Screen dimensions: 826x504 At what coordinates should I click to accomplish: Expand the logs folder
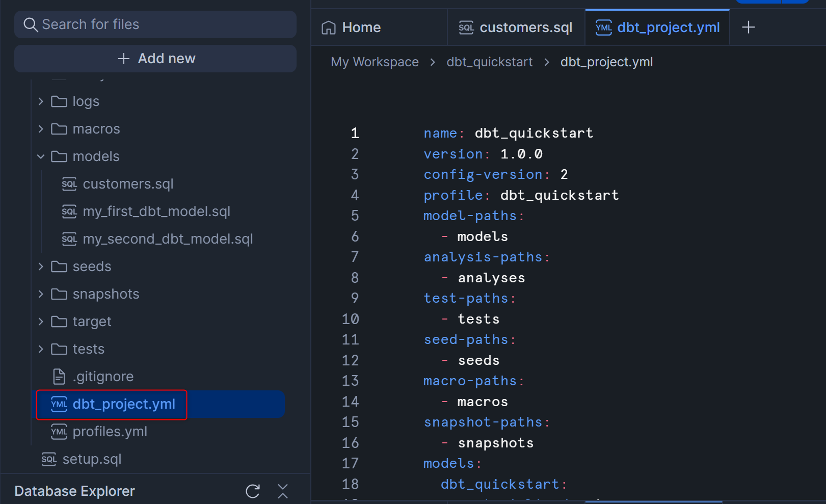[41, 101]
